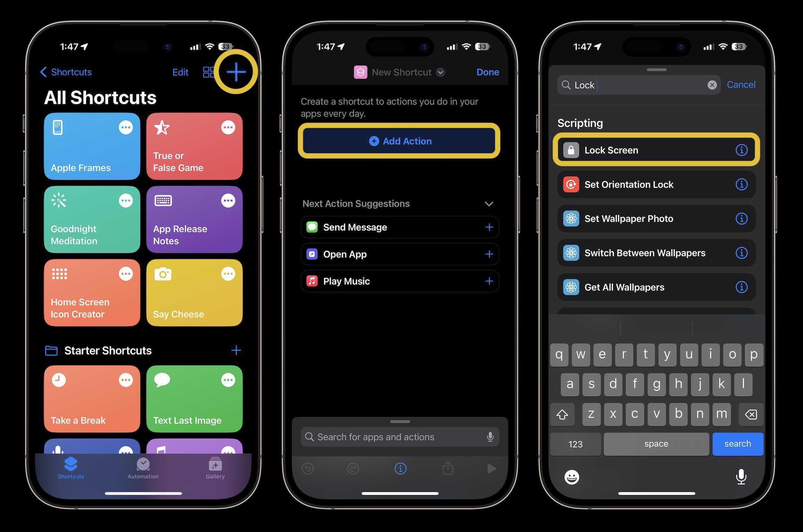Image resolution: width=803 pixels, height=532 pixels.
Task: Tap the Lock Screen action icon
Action: tap(571, 150)
